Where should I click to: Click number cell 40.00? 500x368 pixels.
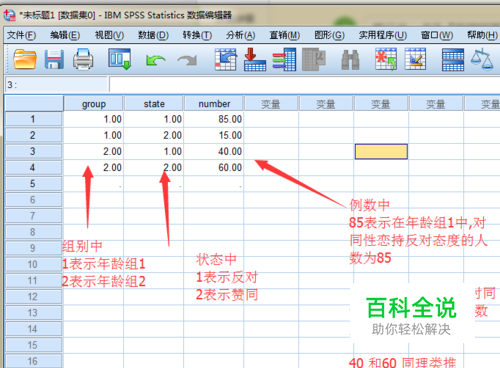pyautogui.click(x=214, y=151)
